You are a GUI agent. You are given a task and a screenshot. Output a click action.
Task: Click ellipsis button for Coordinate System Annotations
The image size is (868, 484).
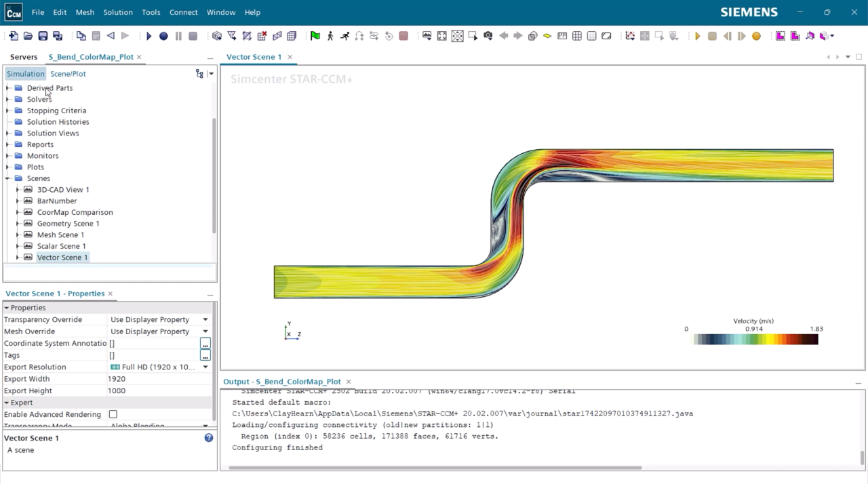coord(205,344)
